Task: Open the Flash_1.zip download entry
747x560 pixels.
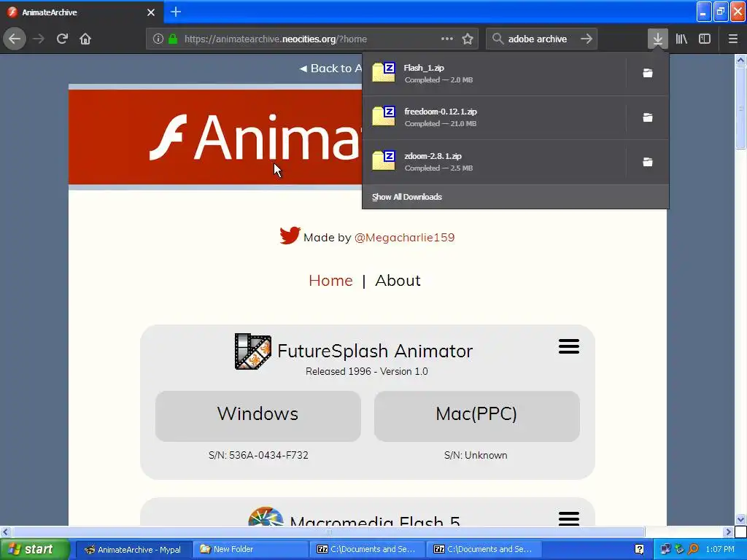Action: [x=494, y=74]
